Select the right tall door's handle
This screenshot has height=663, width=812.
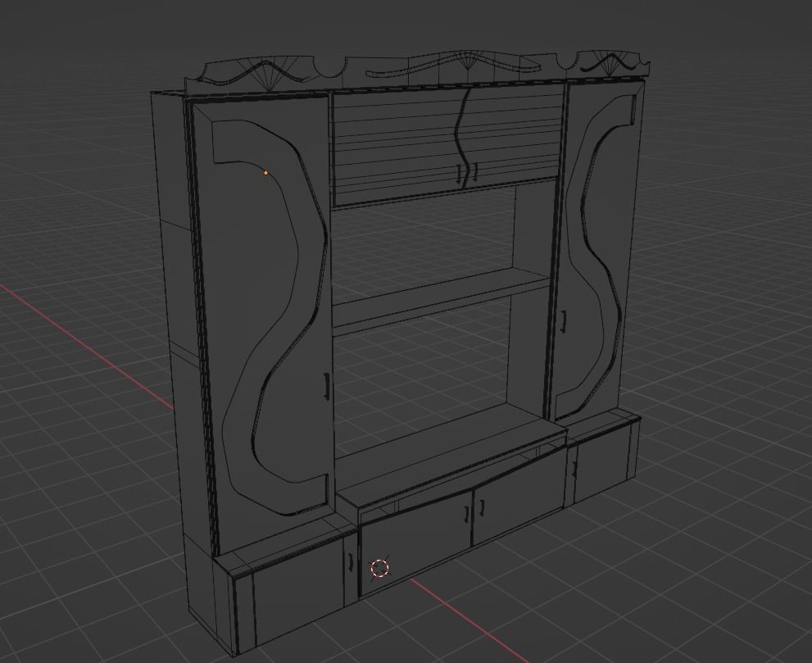[564, 320]
